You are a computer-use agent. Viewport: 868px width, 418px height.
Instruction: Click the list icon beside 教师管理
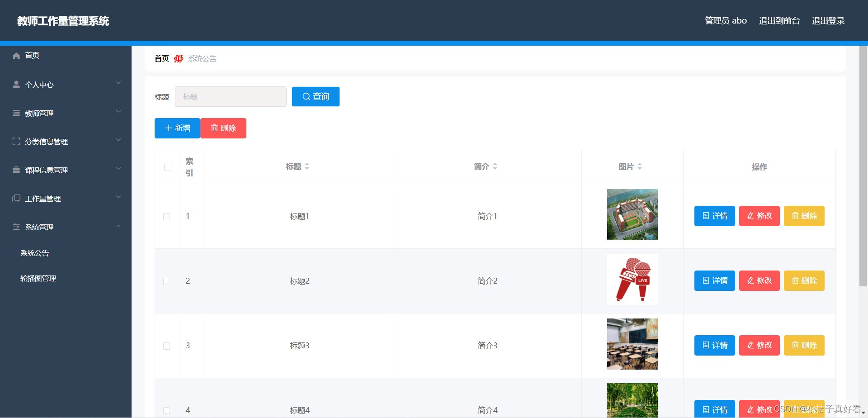click(x=16, y=113)
